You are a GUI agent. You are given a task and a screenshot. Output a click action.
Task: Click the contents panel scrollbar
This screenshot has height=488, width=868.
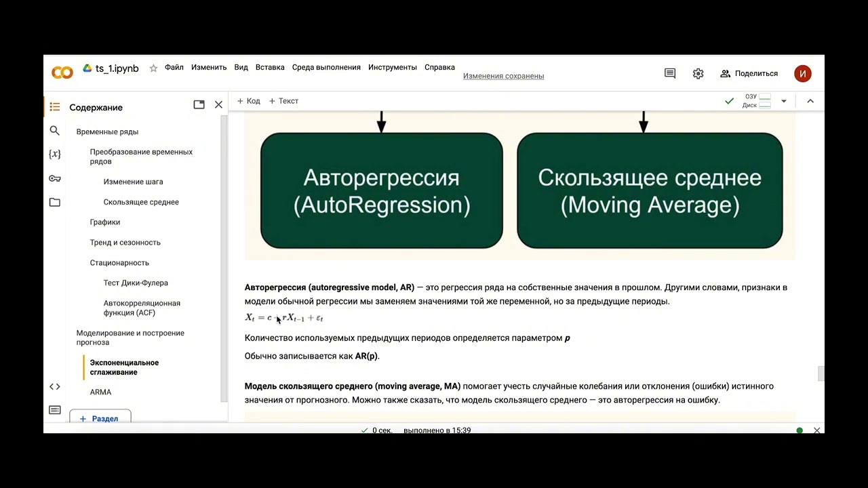(x=224, y=258)
